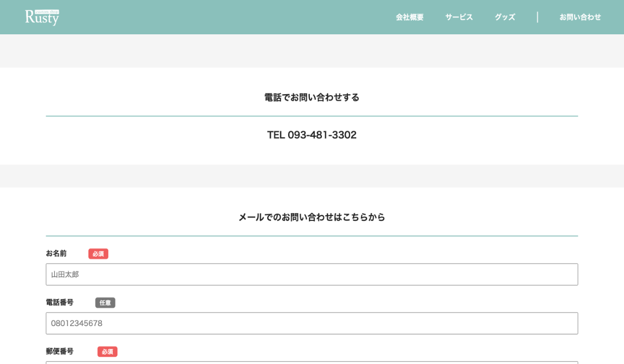The width and height of the screenshot is (624, 364).
Task: Focus the 電話番号 input with 08012345678 placeholder
Action: (312, 323)
